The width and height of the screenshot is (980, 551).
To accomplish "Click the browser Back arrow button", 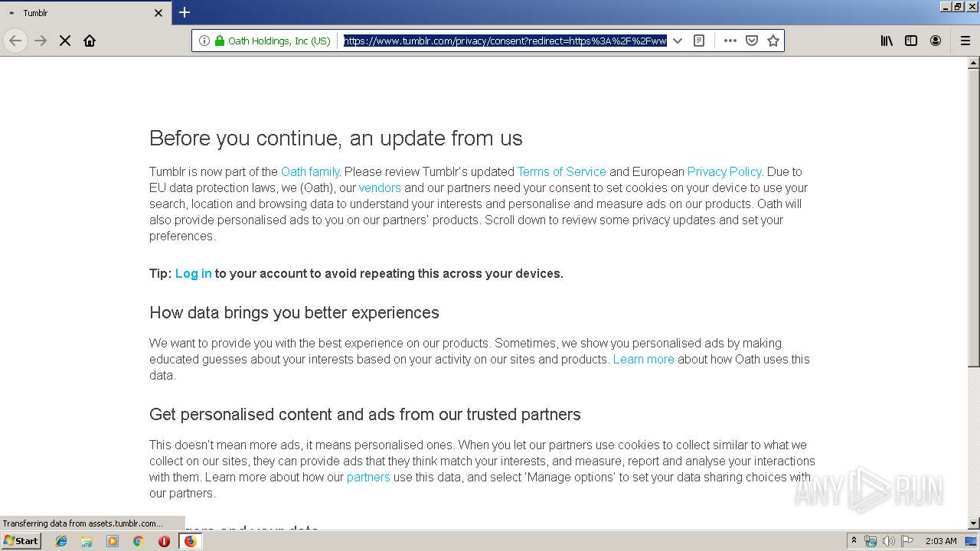I will pos(15,41).
